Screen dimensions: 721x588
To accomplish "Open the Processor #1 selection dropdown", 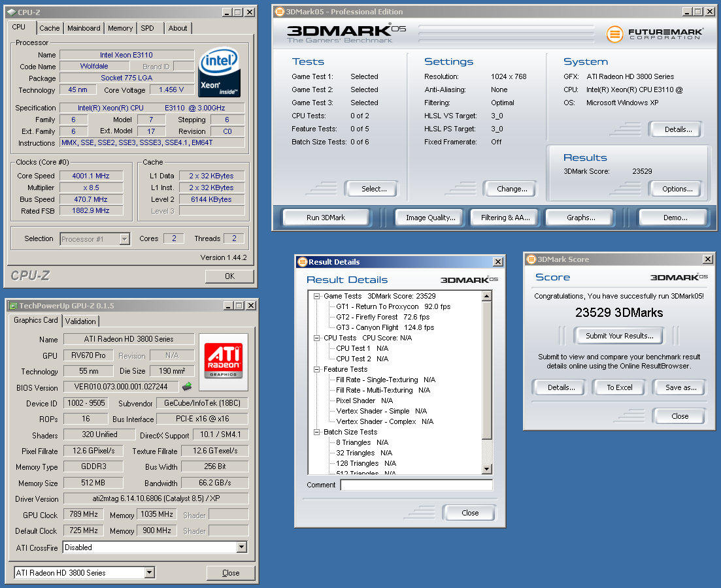I will 125,239.
